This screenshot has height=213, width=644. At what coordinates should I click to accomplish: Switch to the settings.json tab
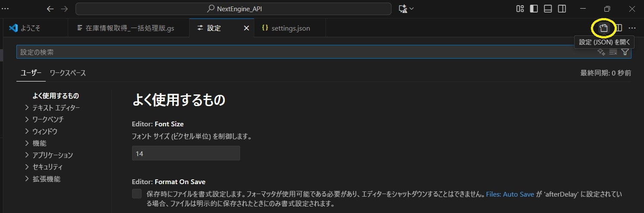coord(290,28)
